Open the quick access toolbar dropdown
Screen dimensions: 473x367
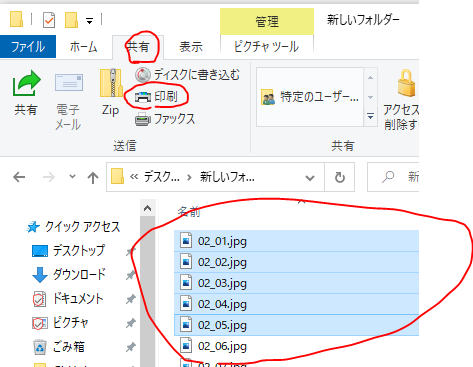[89, 22]
